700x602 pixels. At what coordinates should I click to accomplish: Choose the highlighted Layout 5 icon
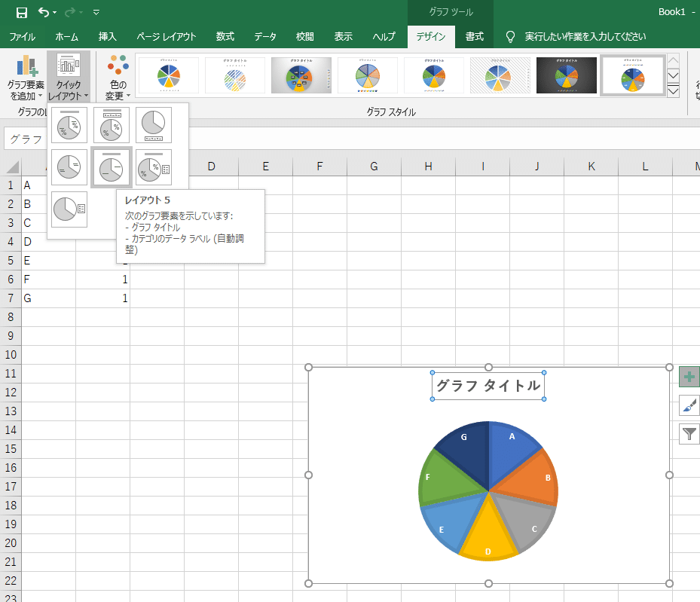click(112, 167)
